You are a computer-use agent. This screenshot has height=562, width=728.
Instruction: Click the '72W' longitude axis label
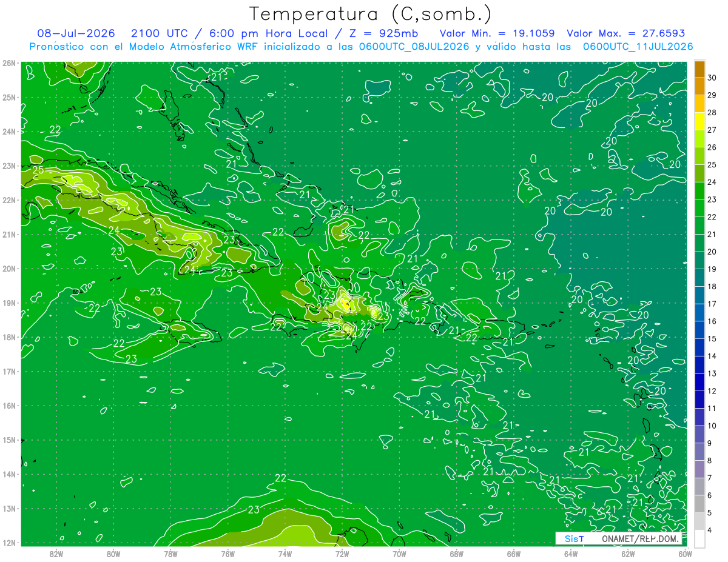point(342,554)
